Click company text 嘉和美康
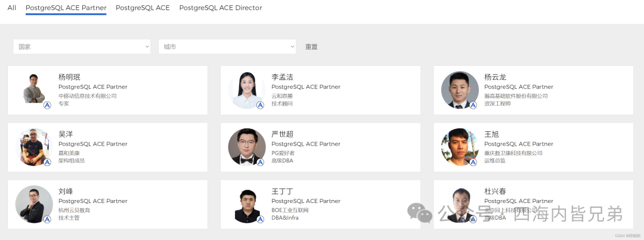The width and height of the screenshot is (644, 240). point(69,153)
